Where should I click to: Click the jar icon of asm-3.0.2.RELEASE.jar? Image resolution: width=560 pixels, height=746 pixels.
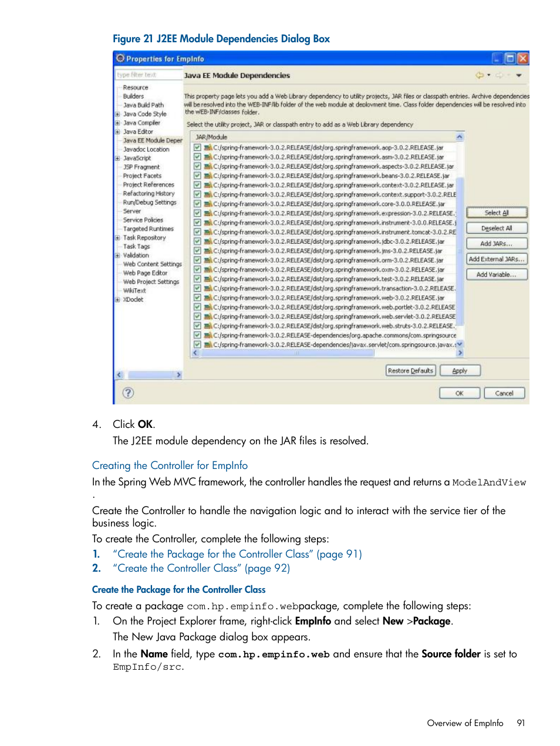pos(207,157)
